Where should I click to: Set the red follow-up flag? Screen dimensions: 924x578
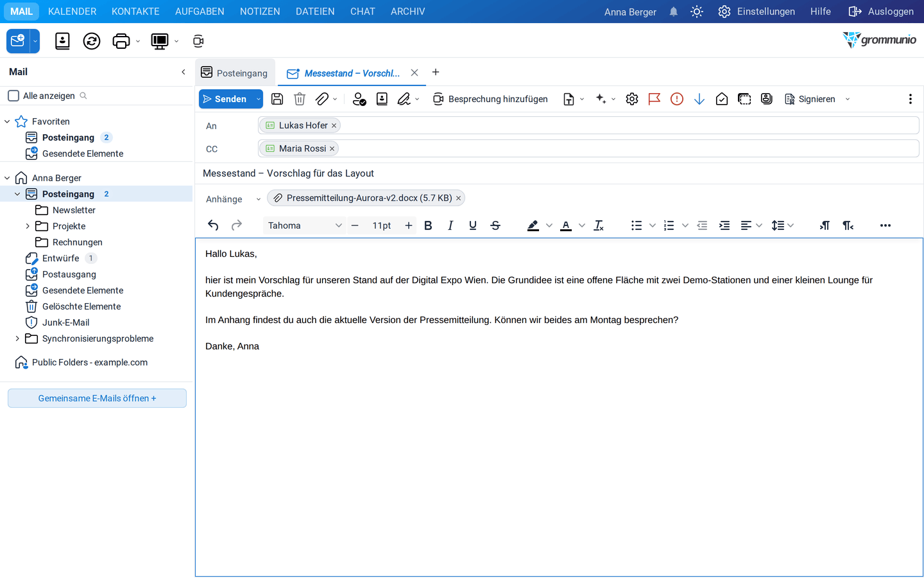point(654,99)
